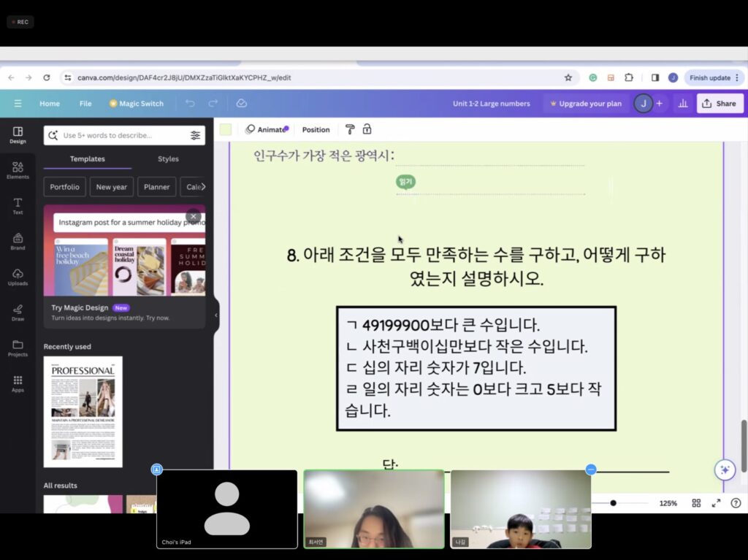748x560 pixels.
Task: Open the PROFESSIONAL recently used template
Action: point(83,412)
